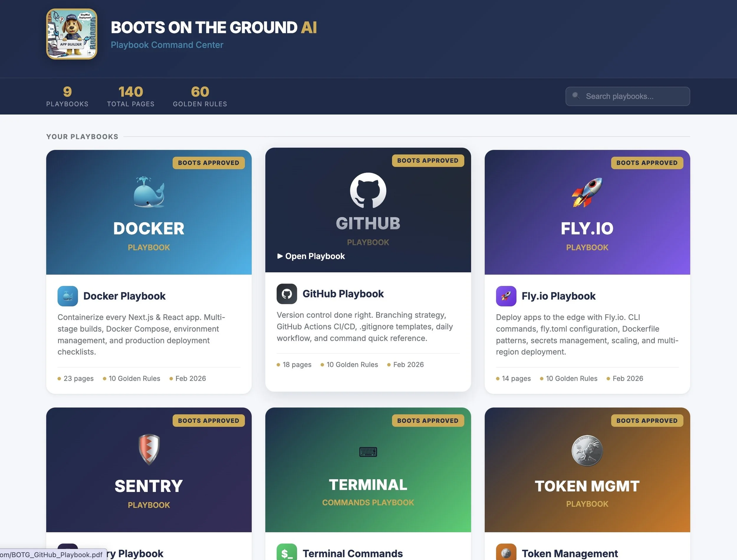The image size is (737, 560).
Task: Click the orange Token Management coin icon
Action: [x=506, y=552]
